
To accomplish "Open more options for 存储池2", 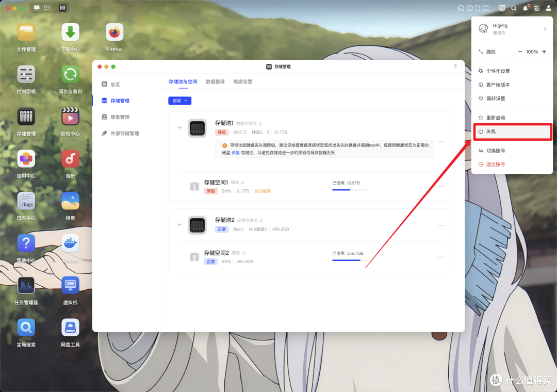I will 441,225.
